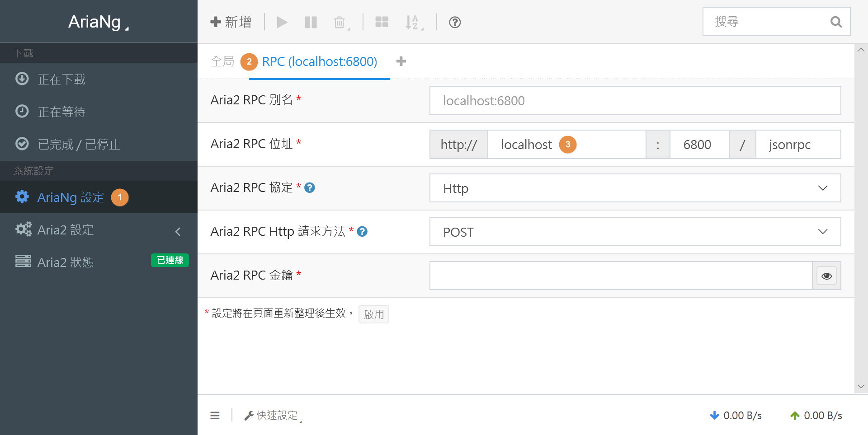Click the help question mark icon in toolbar
The width and height of the screenshot is (868, 435).
(454, 22)
